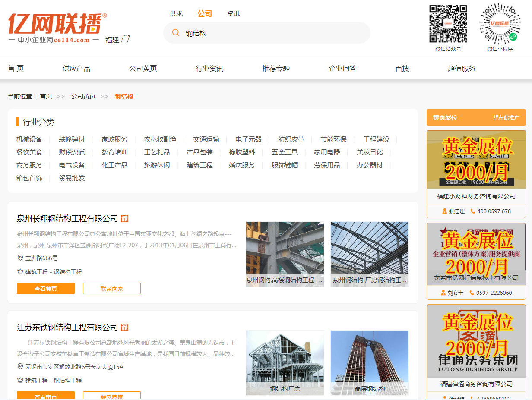Click the search input field containing 钢结构

click(272, 33)
